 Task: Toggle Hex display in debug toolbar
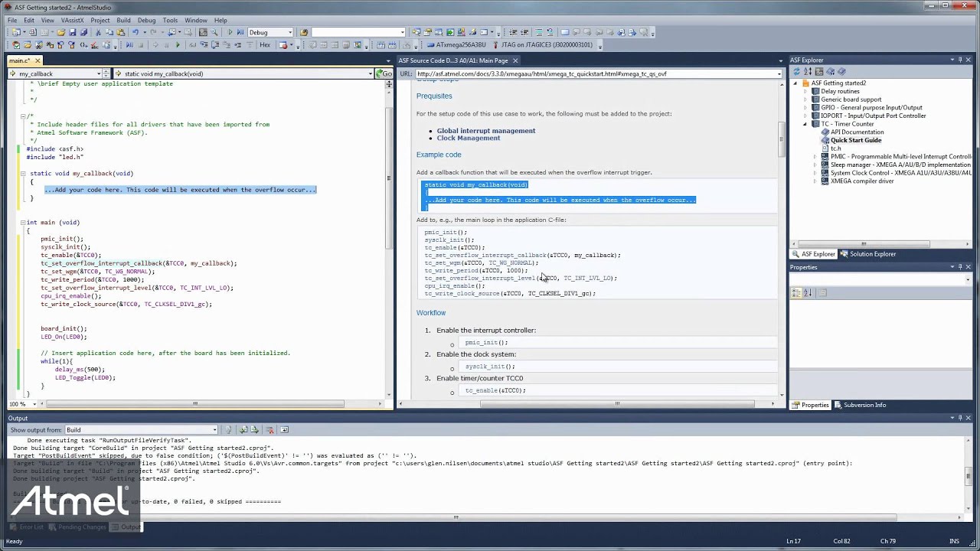pos(265,44)
